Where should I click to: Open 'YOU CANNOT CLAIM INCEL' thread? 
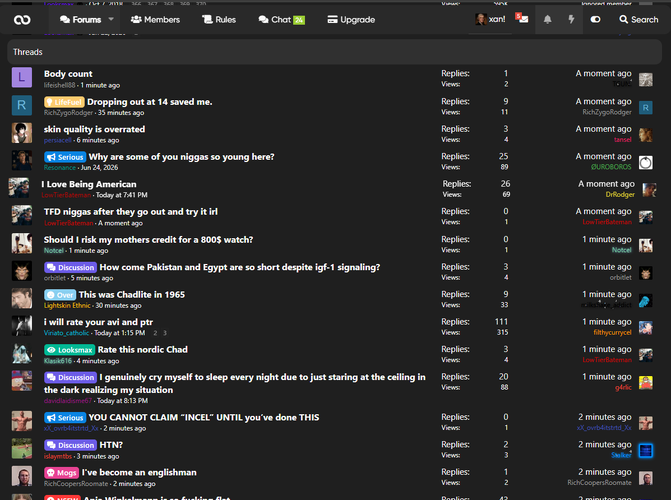click(x=204, y=417)
